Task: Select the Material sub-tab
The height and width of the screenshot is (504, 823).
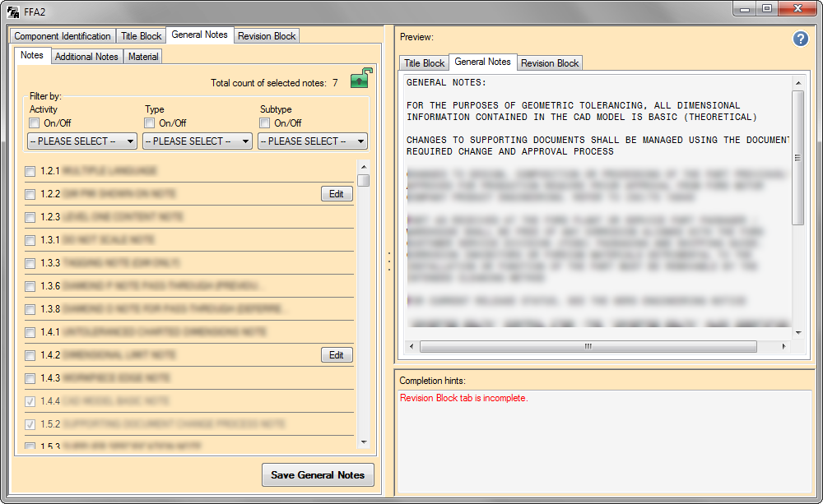Action: [143, 57]
